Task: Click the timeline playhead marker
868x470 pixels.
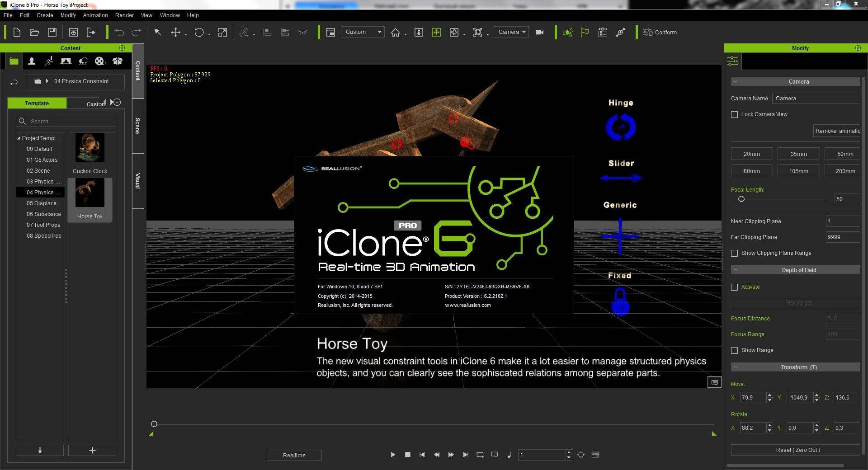Action: 154,424
